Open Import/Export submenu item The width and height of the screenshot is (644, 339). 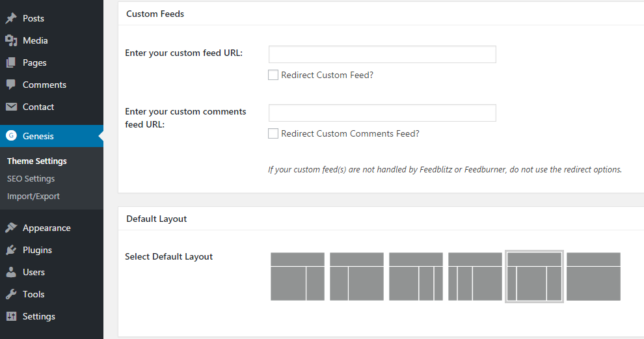coord(33,197)
